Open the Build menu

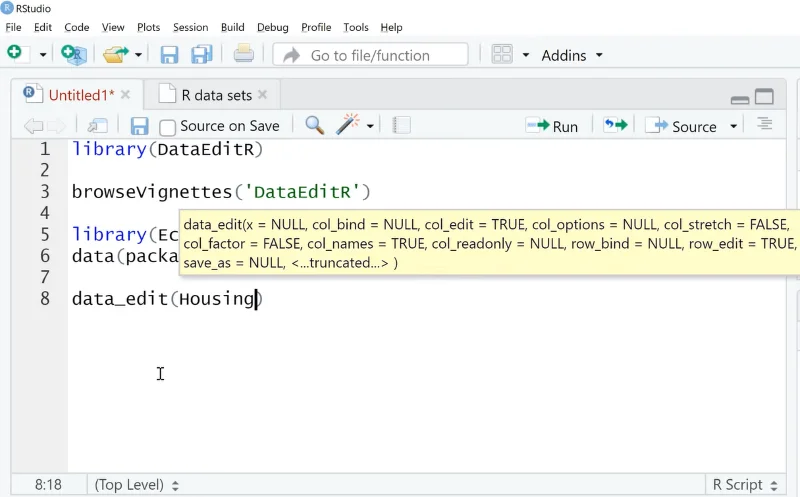tap(233, 27)
